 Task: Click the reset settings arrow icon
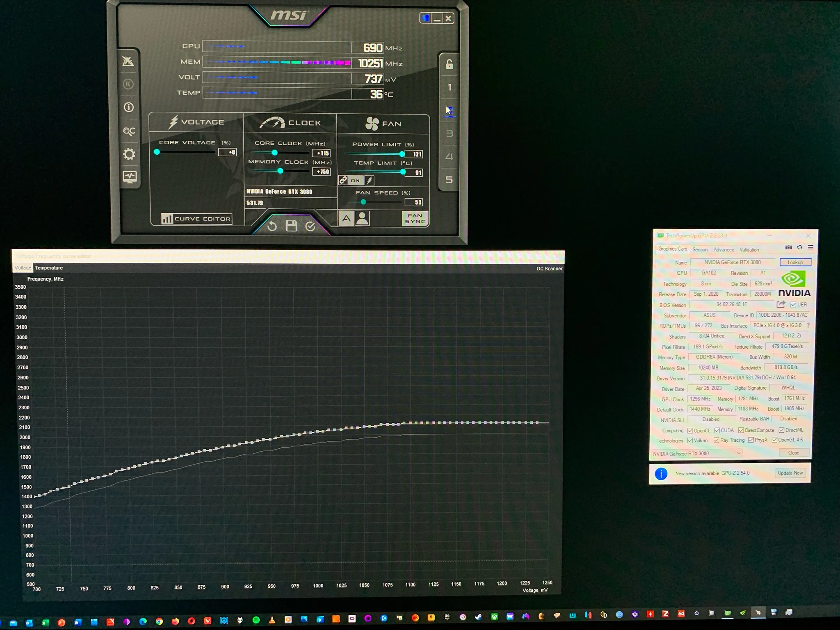pyautogui.click(x=272, y=226)
